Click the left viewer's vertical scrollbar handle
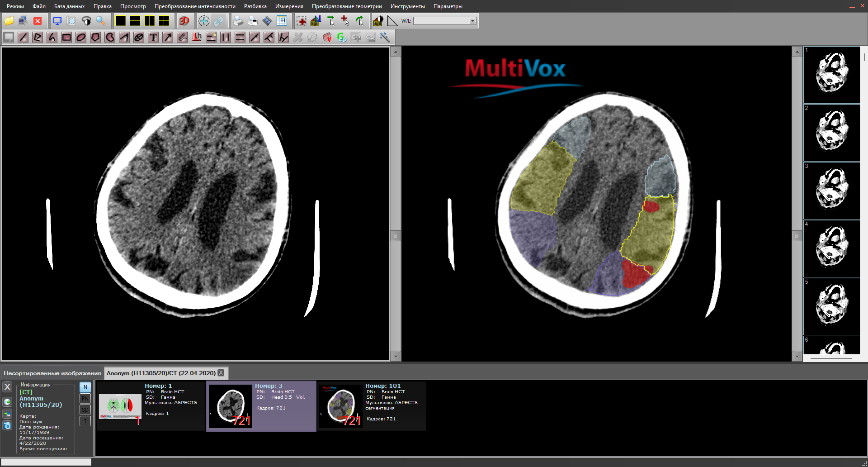The height and width of the screenshot is (467, 868). (395, 235)
